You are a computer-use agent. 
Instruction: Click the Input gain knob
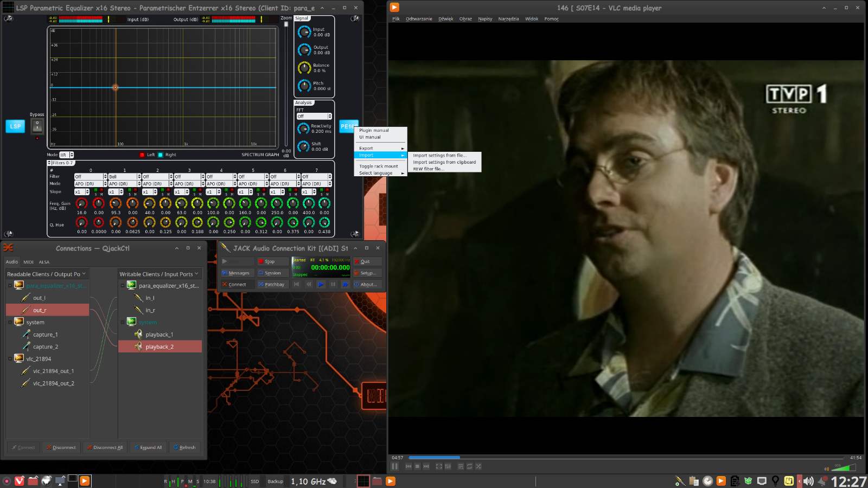tap(304, 32)
